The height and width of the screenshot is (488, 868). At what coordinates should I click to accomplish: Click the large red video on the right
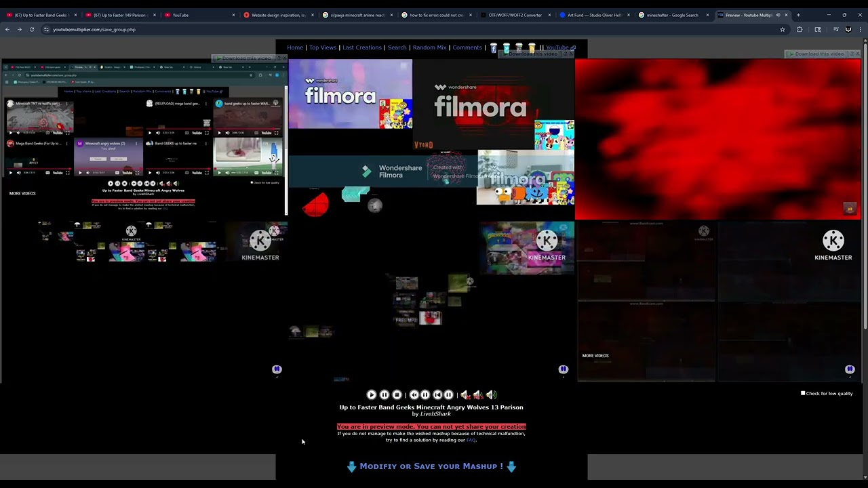point(718,140)
